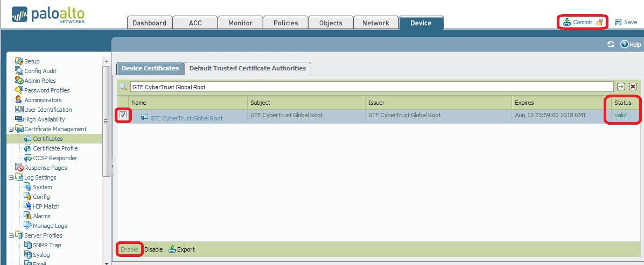
Task: Click the Certificate Profile icon
Action: pos(27,148)
